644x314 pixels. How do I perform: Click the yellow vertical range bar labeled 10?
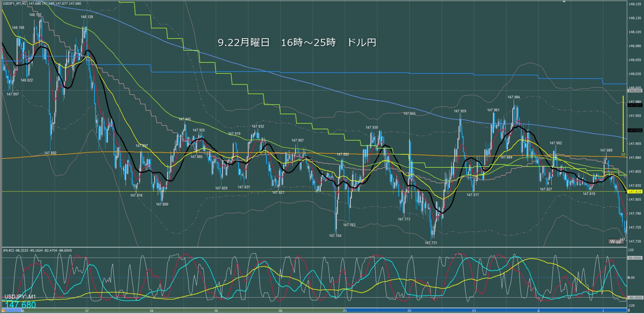[623, 124]
